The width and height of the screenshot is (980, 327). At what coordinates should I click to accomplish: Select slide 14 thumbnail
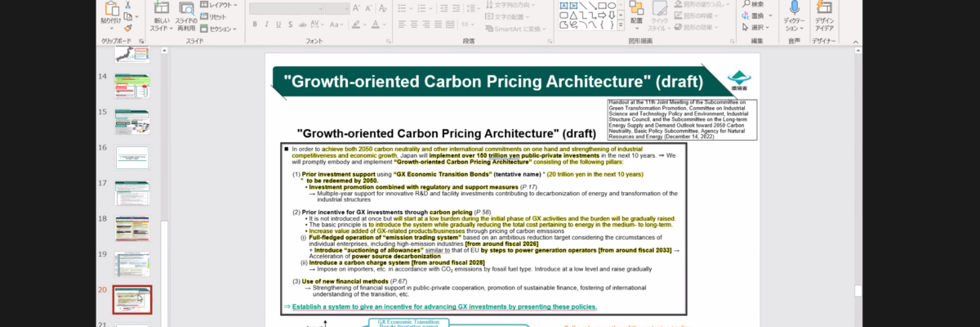coord(131,85)
